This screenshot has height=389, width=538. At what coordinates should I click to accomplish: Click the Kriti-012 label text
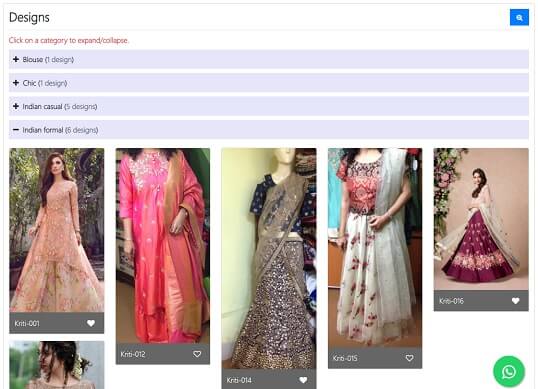click(x=133, y=354)
